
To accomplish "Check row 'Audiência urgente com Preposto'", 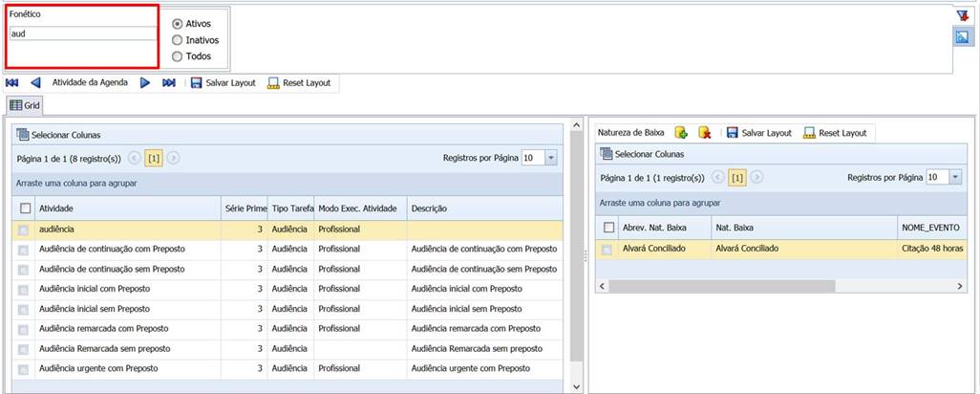I will (x=23, y=369).
